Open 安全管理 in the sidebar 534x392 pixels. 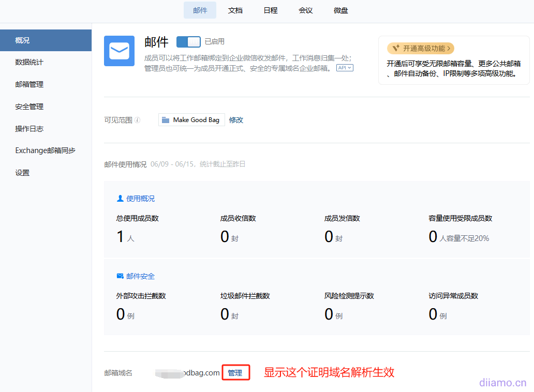tap(29, 107)
